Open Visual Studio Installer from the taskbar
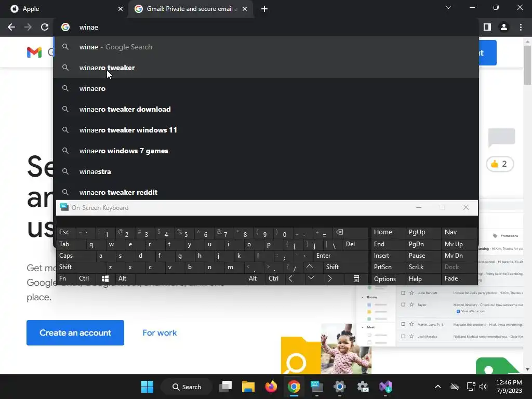 pos(385,387)
